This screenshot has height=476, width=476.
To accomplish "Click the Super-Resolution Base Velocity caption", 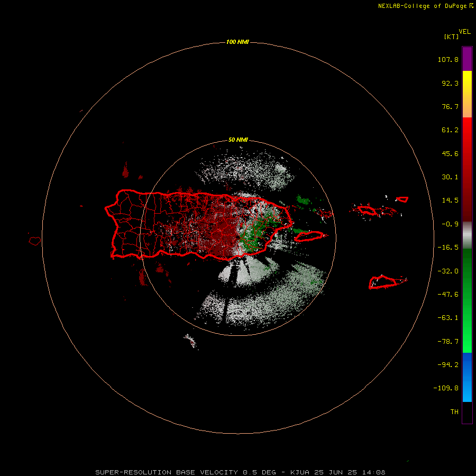I will click(x=241, y=472).
